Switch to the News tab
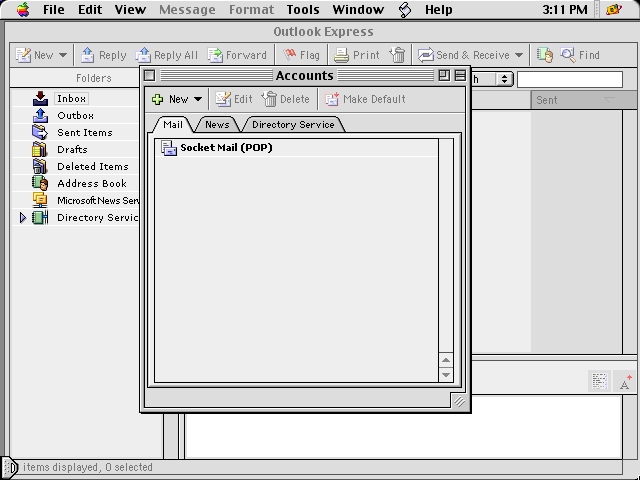 pos(217,124)
